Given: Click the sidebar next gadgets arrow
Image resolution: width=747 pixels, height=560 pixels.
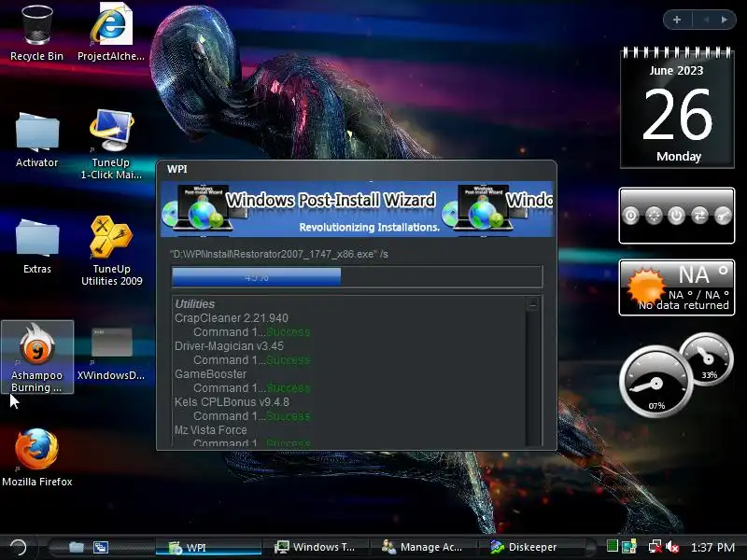Looking at the screenshot, I should pyautogui.click(x=725, y=20).
